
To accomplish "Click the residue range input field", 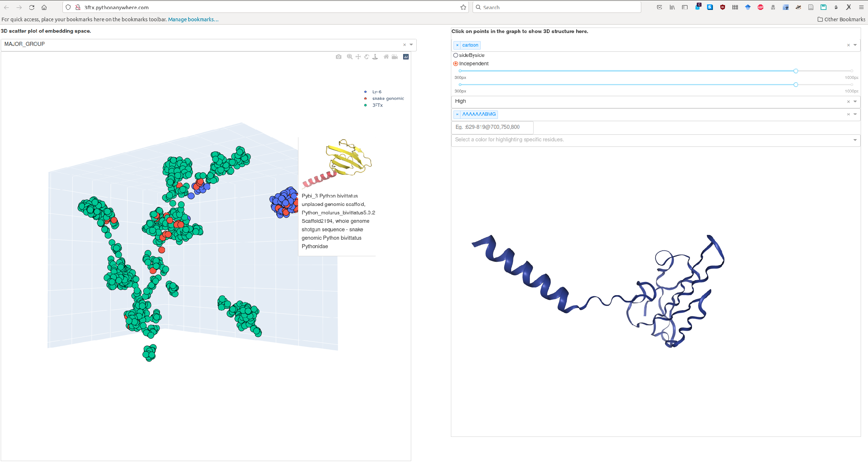I will point(492,126).
